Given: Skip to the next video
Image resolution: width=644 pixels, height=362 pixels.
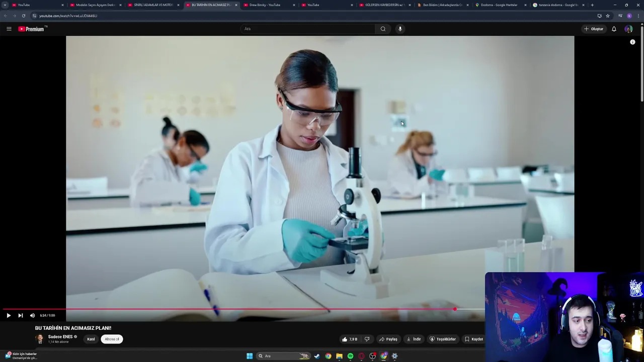Looking at the screenshot, I should (x=20, y=315).
